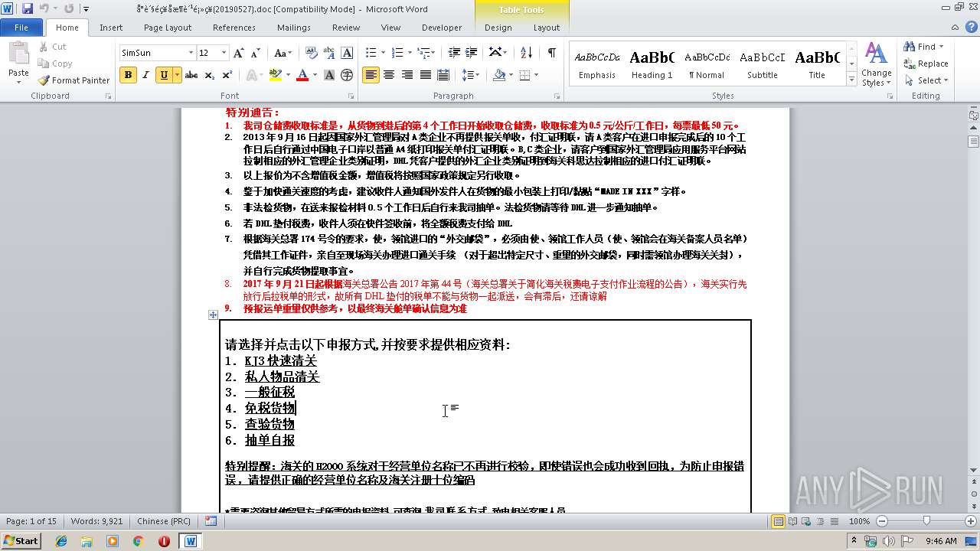Click the Phonetic Guide icon
Screen dimensions: 980x551
(329, 53)
